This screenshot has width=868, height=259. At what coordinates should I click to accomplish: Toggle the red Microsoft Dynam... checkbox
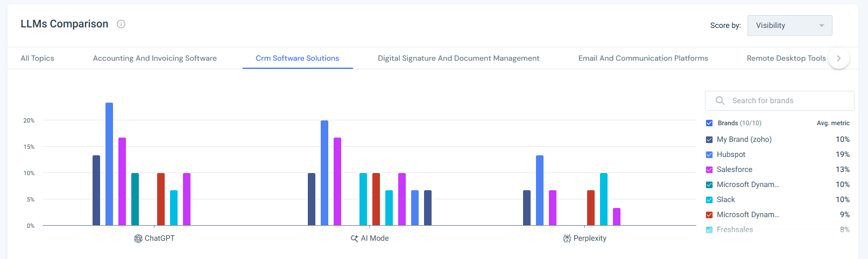709,215
